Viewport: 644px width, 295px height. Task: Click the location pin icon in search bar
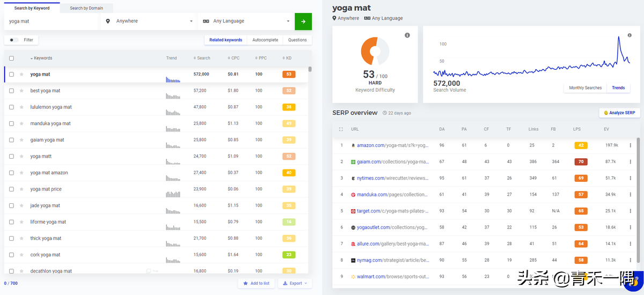click(108, 21)
